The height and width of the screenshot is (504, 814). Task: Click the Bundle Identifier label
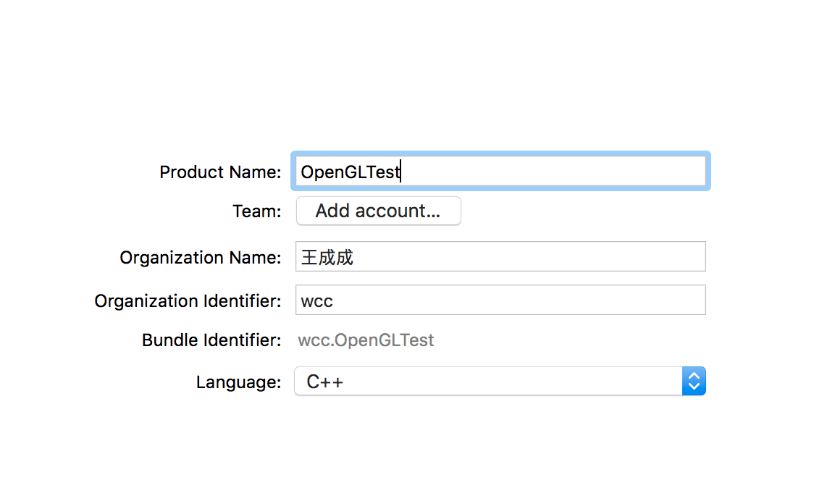211,340
